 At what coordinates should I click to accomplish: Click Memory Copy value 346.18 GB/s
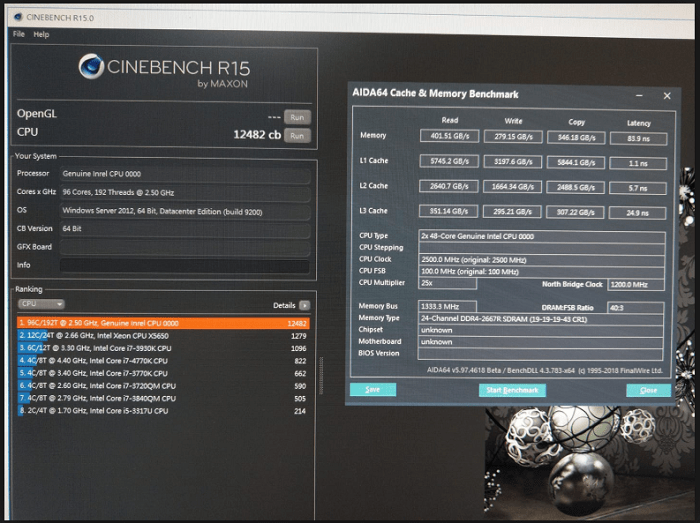[576, 138]
